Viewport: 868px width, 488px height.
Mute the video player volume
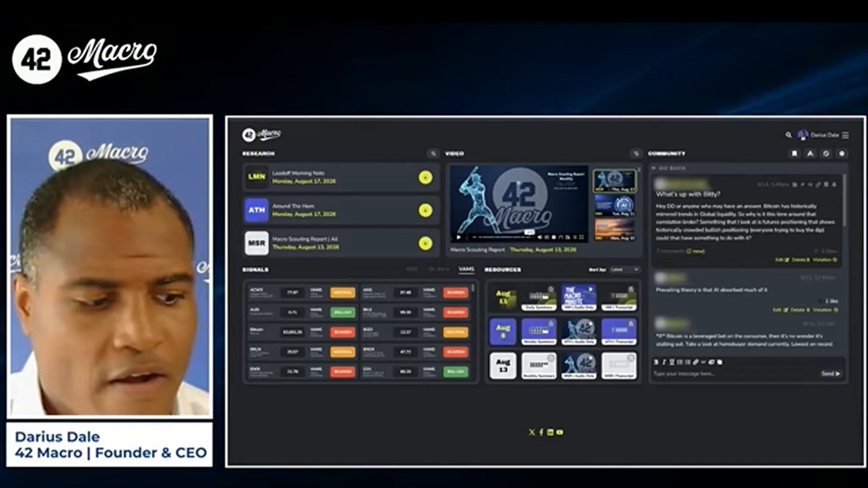[540, 237]
